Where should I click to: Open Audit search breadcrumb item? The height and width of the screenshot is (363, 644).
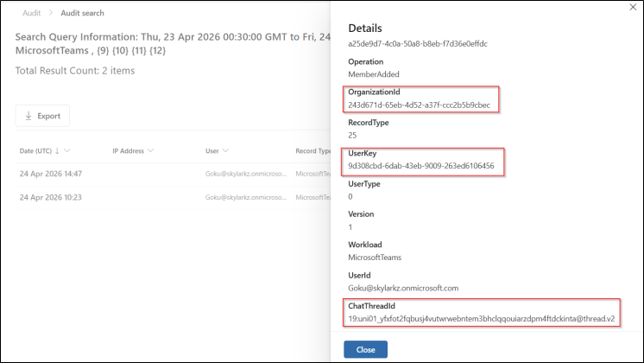pyautogui.click(x=82, y=13)
